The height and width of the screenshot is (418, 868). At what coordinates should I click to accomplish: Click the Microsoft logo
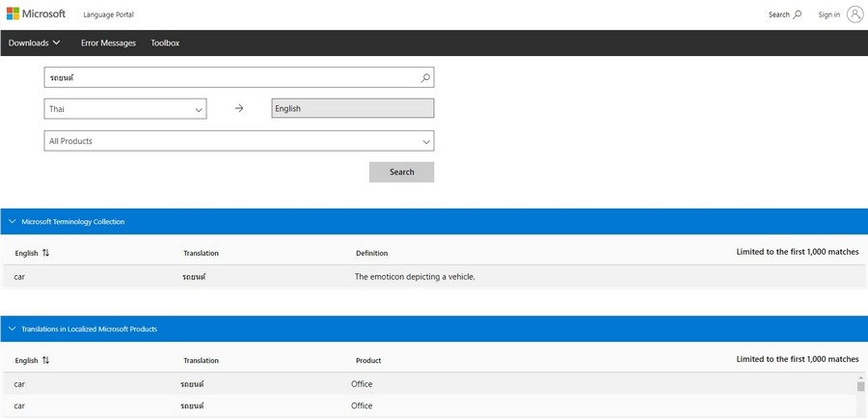pos(36,14)
